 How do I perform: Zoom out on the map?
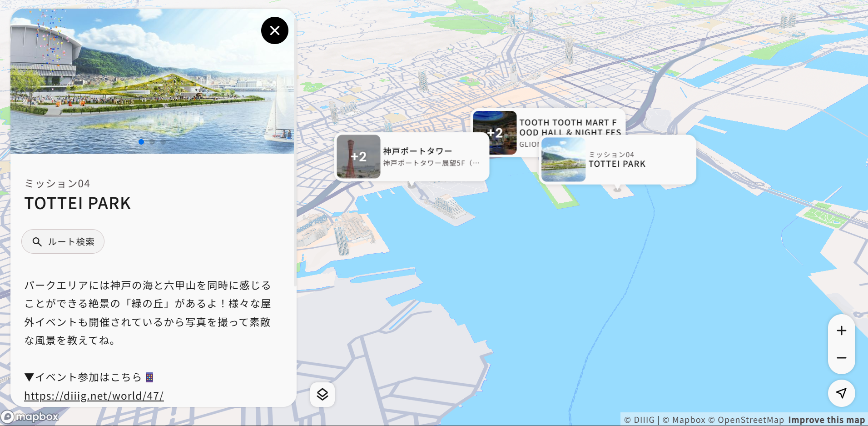click(x=841, y=358)
